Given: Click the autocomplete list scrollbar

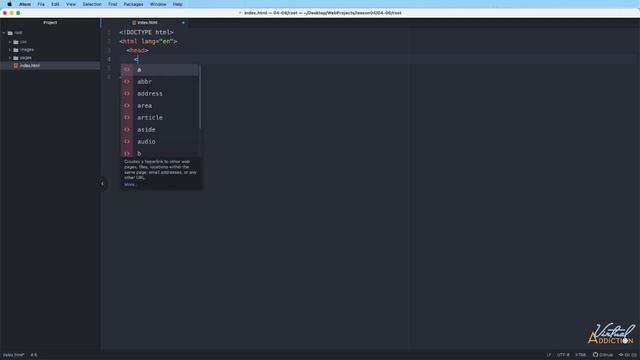Looking at the screenshot, I should 200,96.
